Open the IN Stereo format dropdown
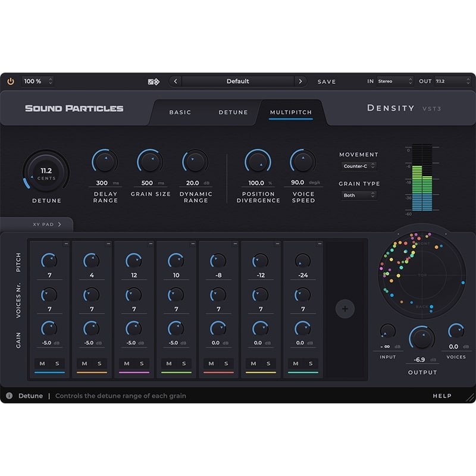This screenshot has width=476, height=476. coord(395,82)
